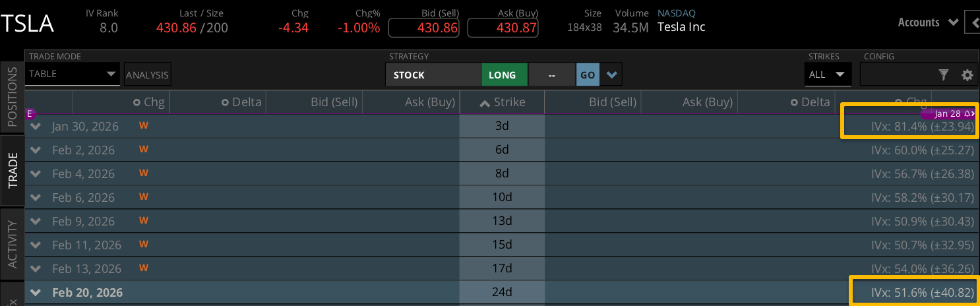Screen dimensions: 980x306
Task: Toggle the circle beside right-side Delta column
Action: [x=796, y=102]
